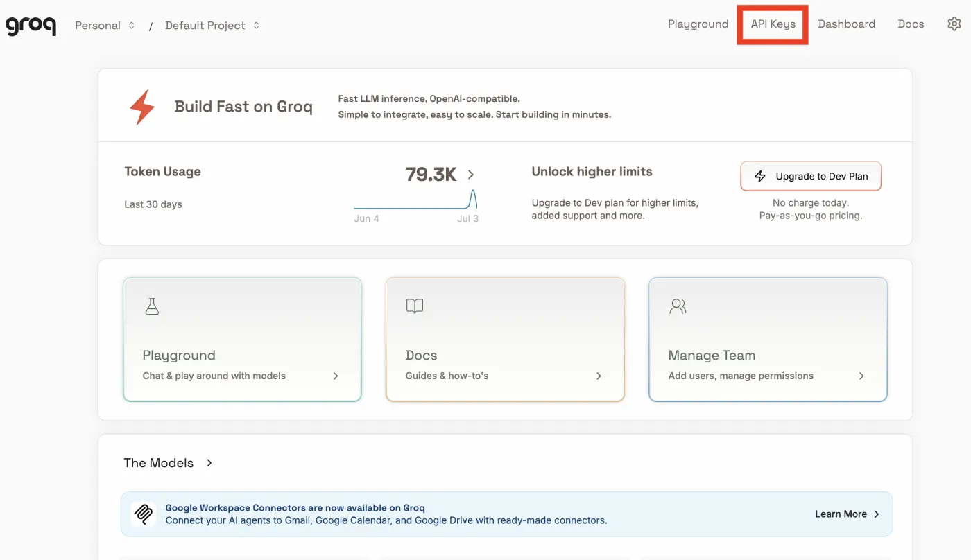Click the Google Workspace Connectors announcement headline
This screenshot has width=971, height=560.
click(295, 508)
